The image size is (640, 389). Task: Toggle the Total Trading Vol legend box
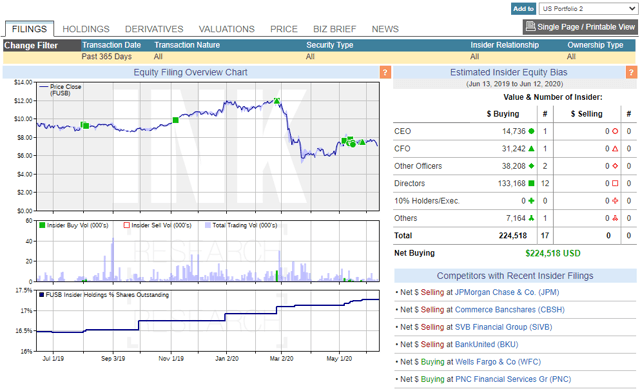point(208,225)
